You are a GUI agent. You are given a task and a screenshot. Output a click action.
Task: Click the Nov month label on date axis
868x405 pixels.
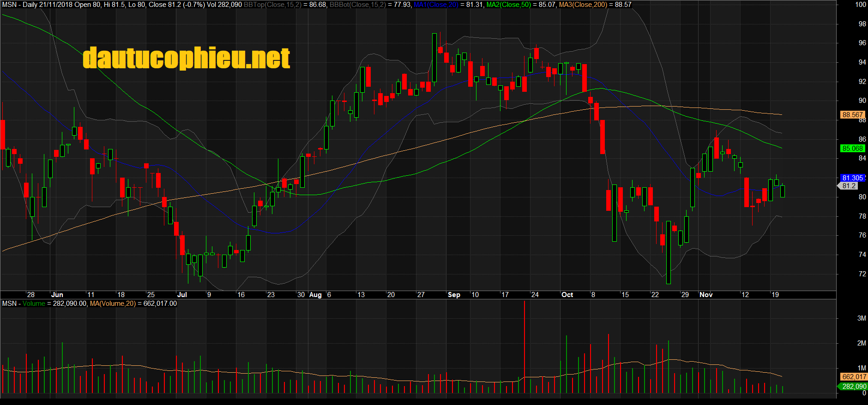click(x=706, y=295)
